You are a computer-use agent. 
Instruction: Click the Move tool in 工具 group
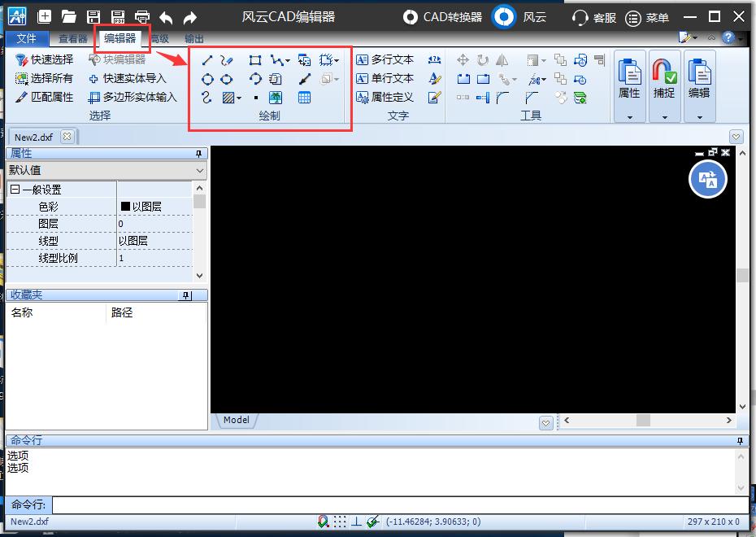463,60
